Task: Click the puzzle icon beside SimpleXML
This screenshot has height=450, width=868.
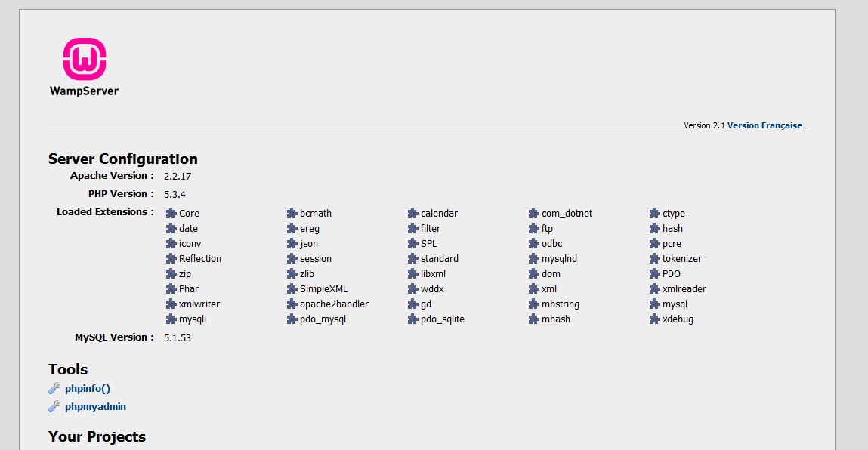Action: coord(292,289)
